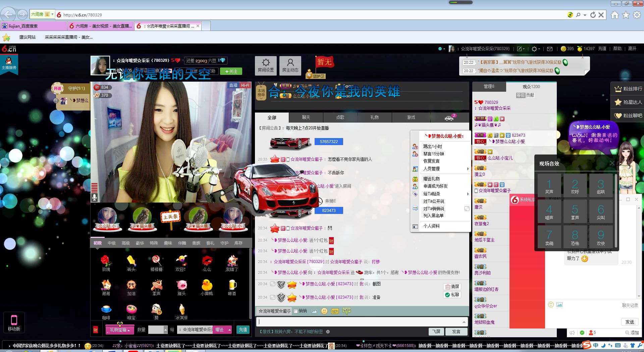Click the 赠送 gift send button
Screen dimensions: 644x352
[219, 330]
